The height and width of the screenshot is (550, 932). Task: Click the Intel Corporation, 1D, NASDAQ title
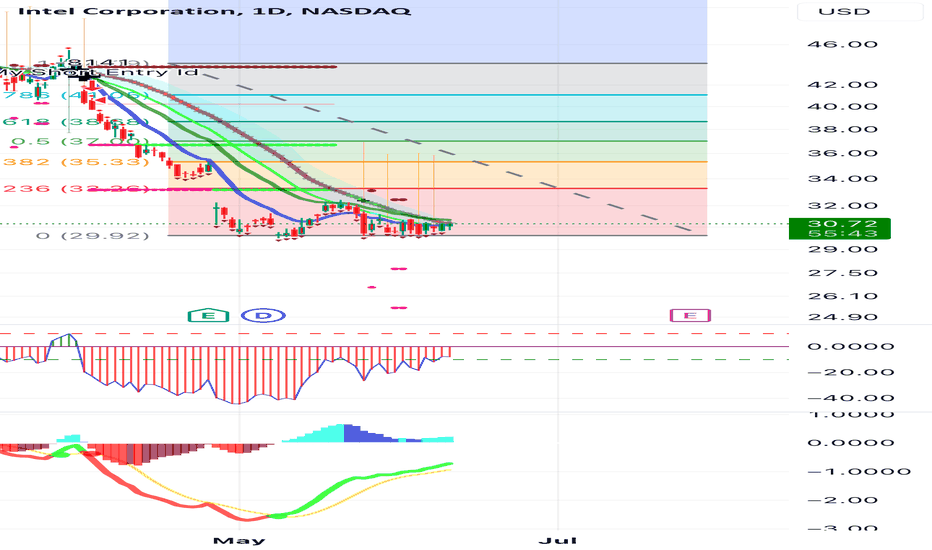[215, 11]
